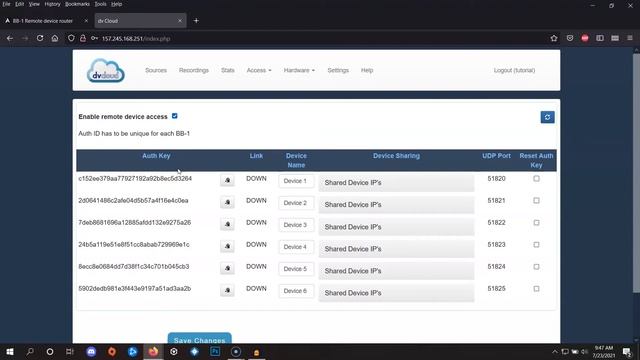Open the Recordings page

tap(194, 70)
